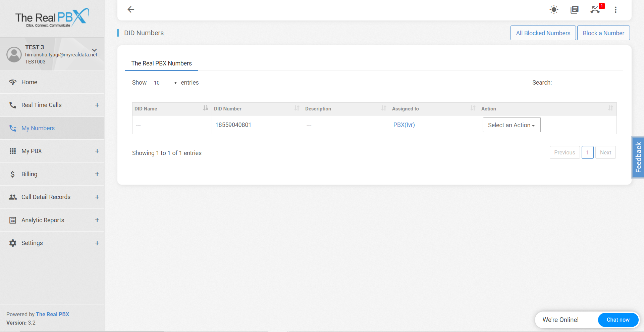Open the Select an Action dropdown
644x332 pixels.
coord(511,125)
